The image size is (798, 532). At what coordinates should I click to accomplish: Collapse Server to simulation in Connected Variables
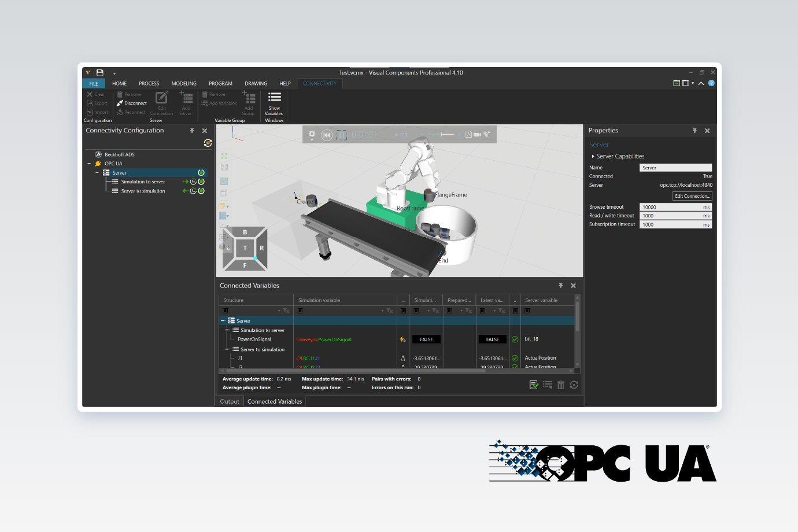[x=227, y=349]
